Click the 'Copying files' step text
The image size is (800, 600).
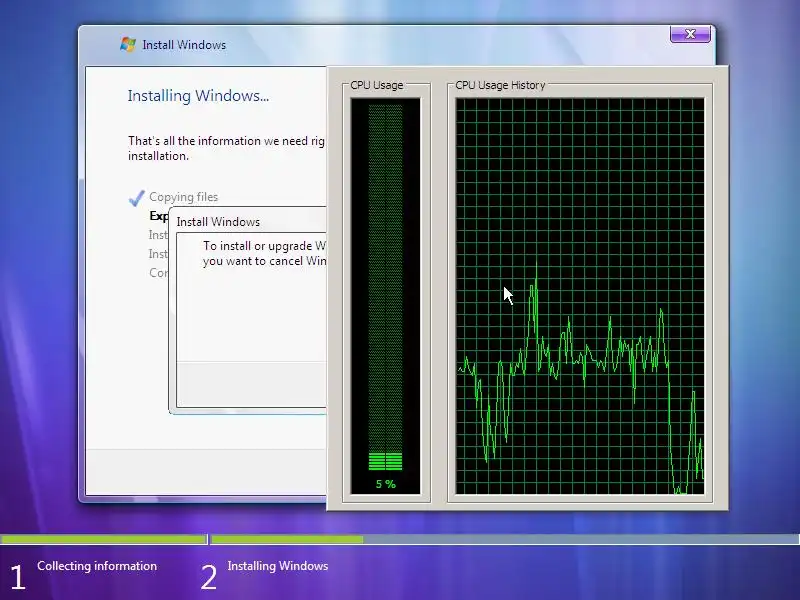tap(183, 197)
